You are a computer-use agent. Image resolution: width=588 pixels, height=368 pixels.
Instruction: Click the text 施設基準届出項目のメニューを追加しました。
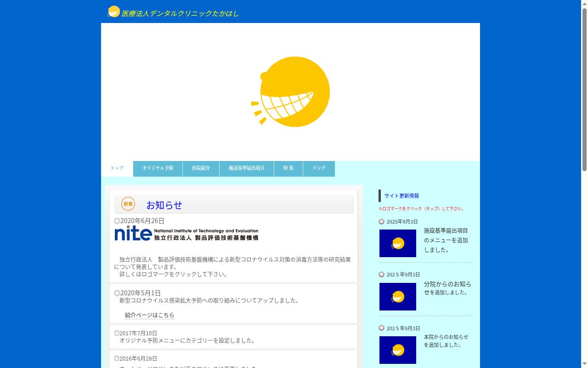pyautogui.click(x=446, y=240)
